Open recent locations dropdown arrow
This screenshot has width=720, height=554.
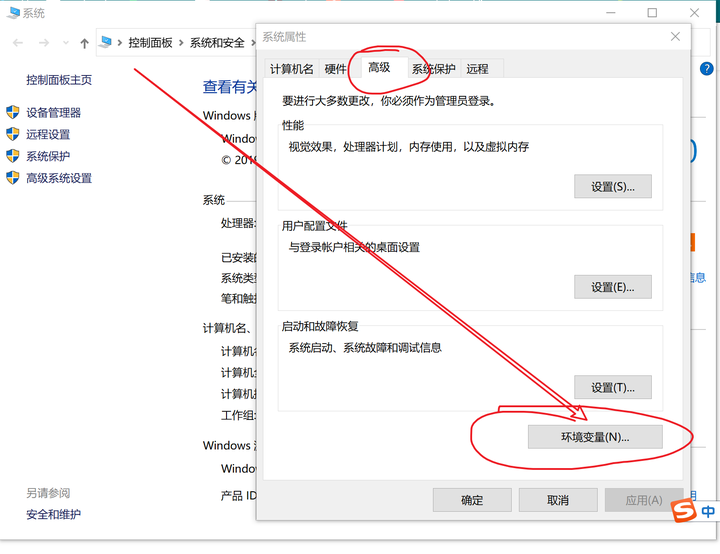click(66, 43)
